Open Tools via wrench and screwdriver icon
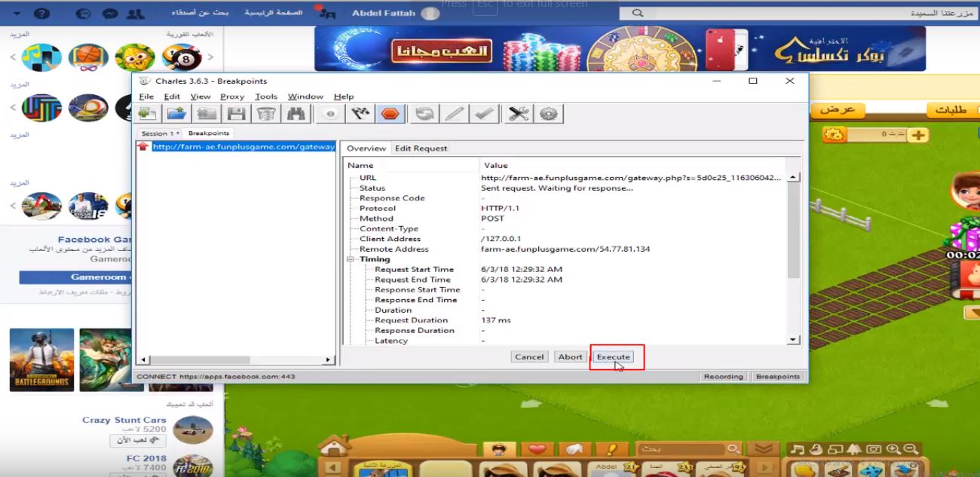The image size is (980, 477). [x=519, y=114]
